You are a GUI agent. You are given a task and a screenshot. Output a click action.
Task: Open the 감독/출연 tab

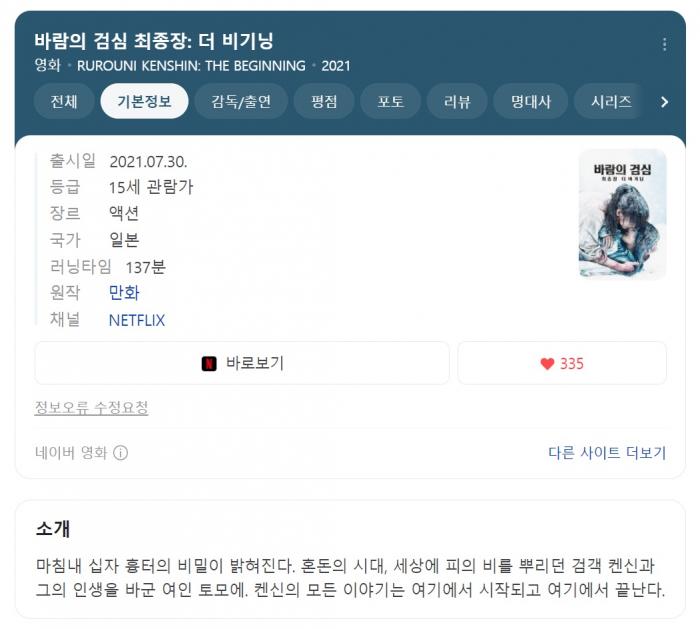[x=241, y=101]
